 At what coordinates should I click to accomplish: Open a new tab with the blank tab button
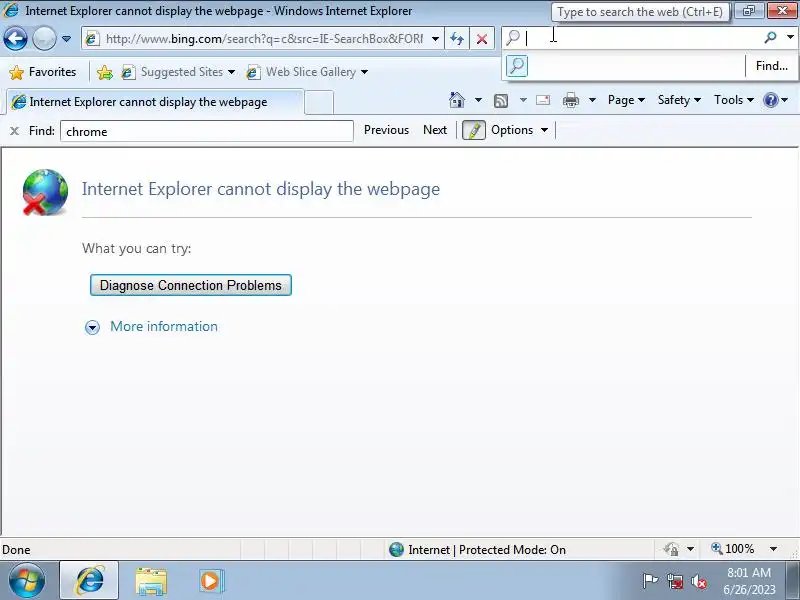click(319, 102)
